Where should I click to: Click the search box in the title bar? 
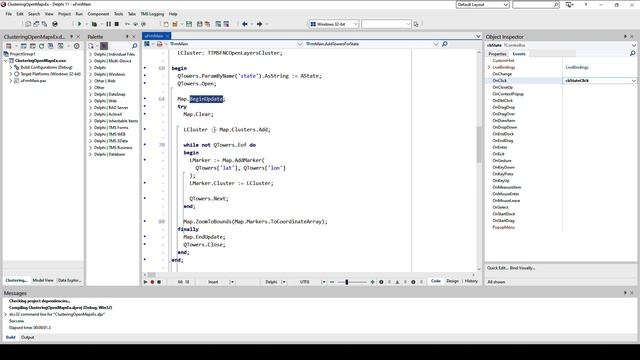coord(536,4)
